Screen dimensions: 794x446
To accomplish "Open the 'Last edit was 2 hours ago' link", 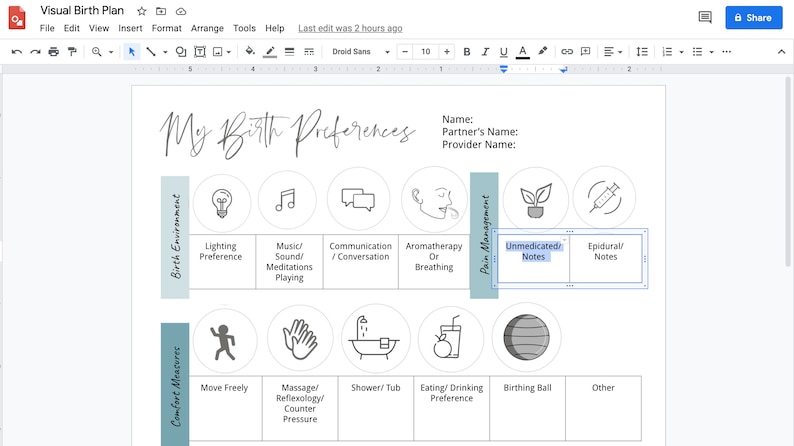I will point(350,28).
